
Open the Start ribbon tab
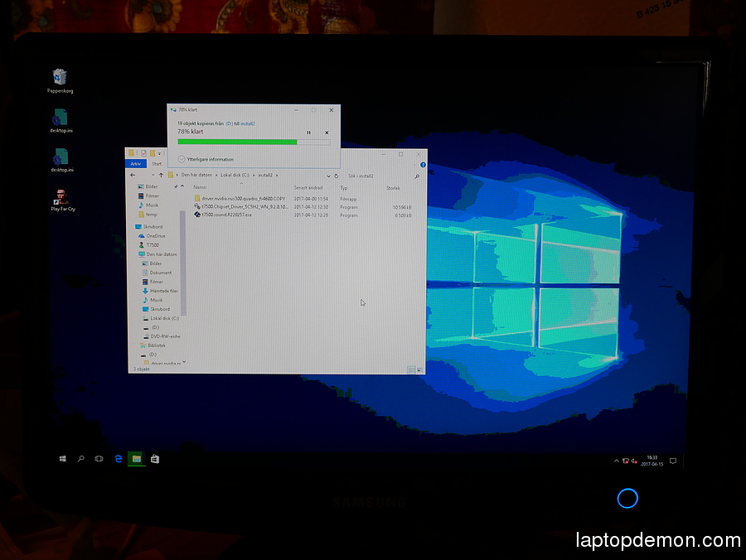tap(157, 164)
